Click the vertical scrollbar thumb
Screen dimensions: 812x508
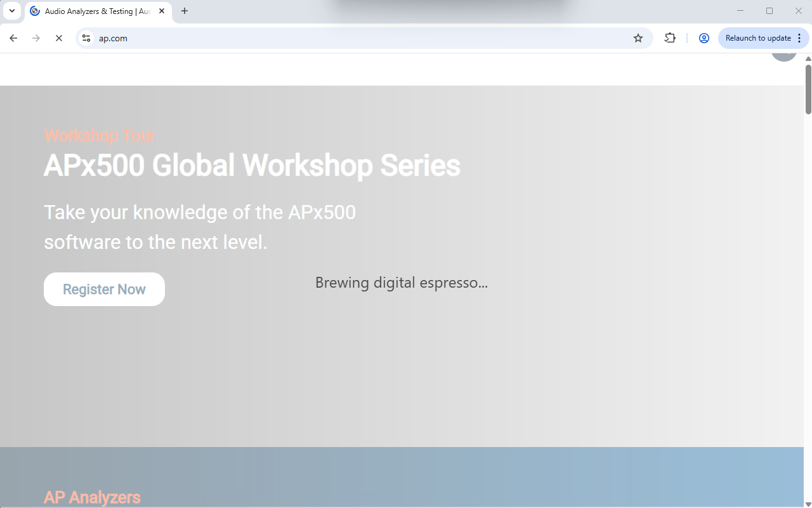coord(808,89)
